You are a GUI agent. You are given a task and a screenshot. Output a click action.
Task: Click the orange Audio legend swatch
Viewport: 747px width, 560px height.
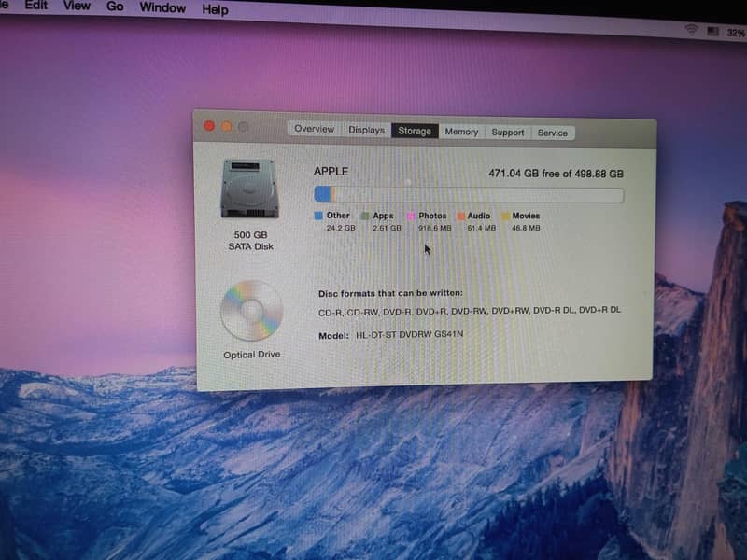pyautogui.click(x=460, y=217)
